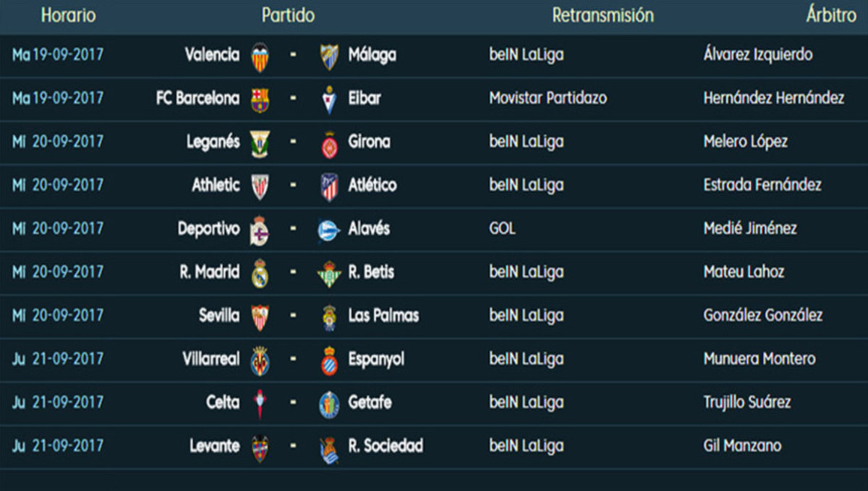Click referee Mateu Lahoz

tap(744, 272)
